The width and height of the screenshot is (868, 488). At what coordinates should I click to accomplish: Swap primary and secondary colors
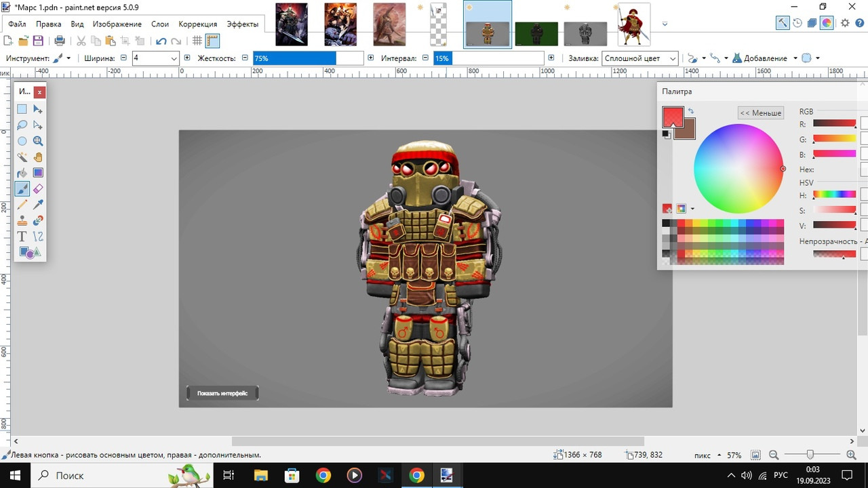click(x=690, y=111)
